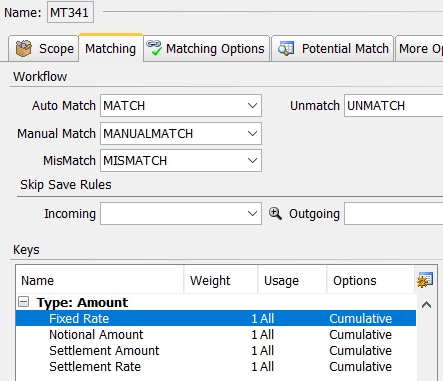Select the Notional Amount key row
This screenshot has width=443, height=381.
point(216,334)
